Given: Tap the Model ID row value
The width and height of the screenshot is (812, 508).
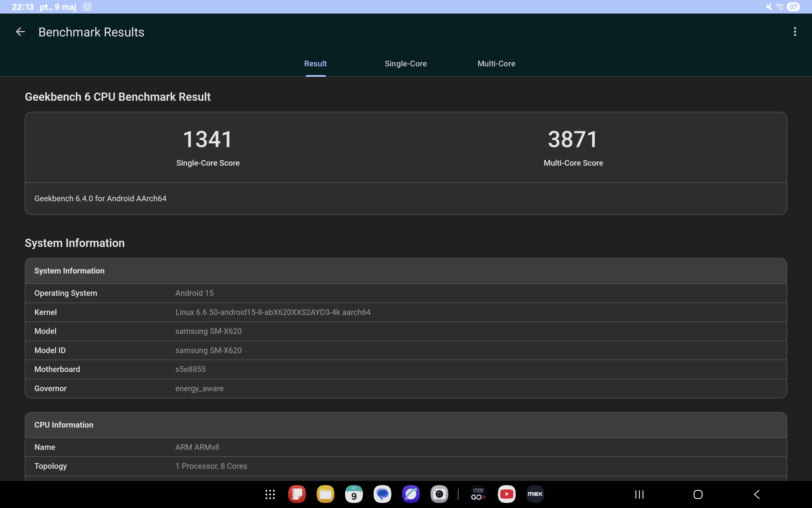Looking at the screenshot, I should pyautogui.click(x=208, y=351).
